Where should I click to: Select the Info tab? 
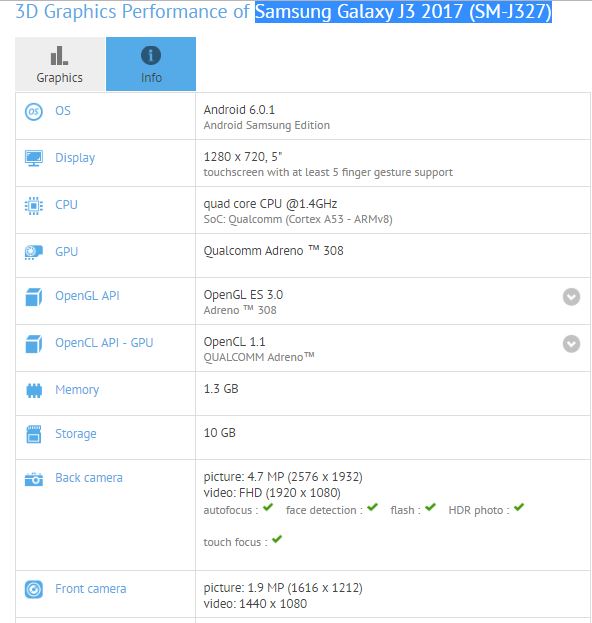pyautogui.click(x=151, y=64)
